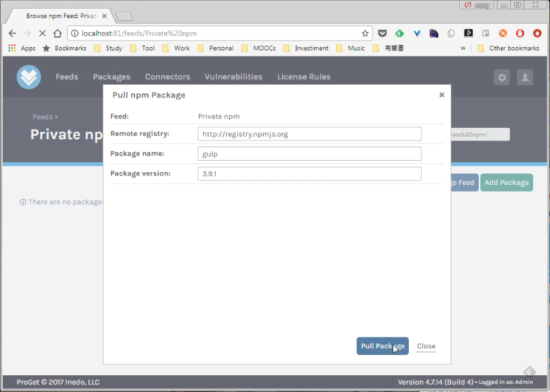Go to the Feeds menu

click(x=67, y=77)
